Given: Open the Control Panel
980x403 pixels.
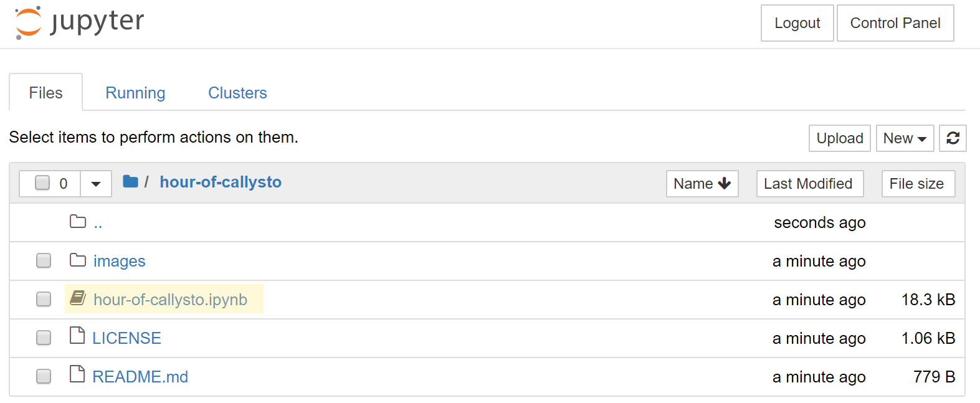Looking at the screenshot, I should (x=895, y=23).
